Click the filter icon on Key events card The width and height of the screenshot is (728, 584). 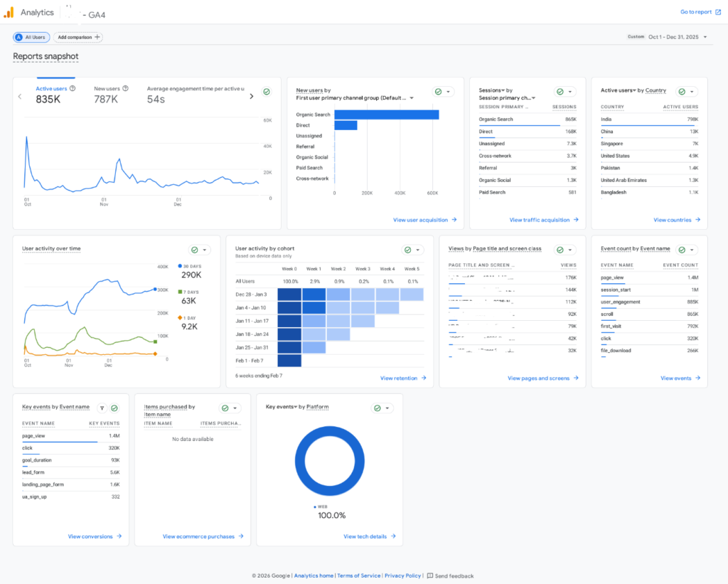click(x=102, y=408)
